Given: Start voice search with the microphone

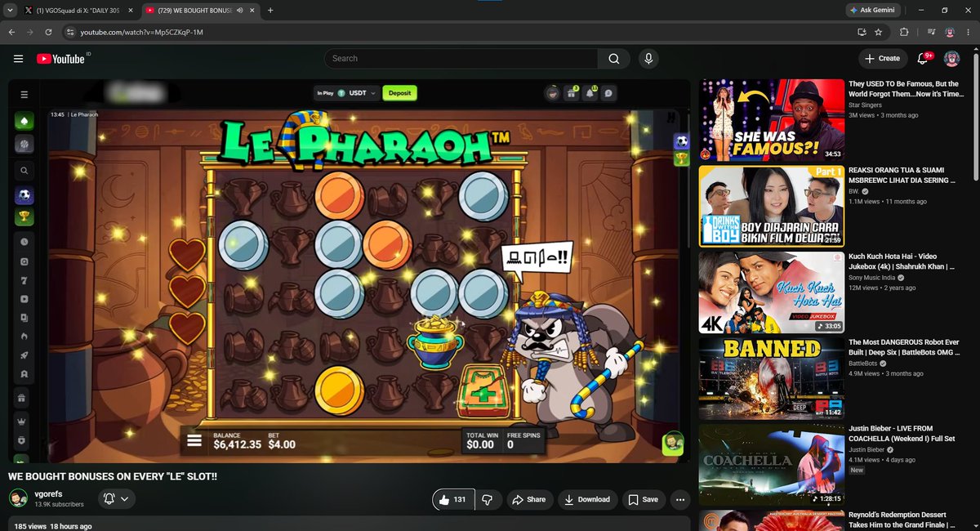Looking at the screenshot, I should tap(648, 59).
